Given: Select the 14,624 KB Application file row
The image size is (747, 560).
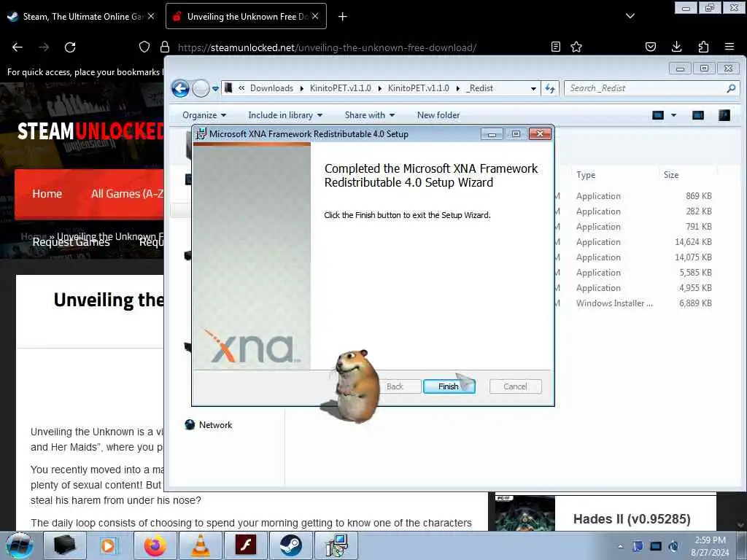Looking at the screenshot, I should click(635, 242).
